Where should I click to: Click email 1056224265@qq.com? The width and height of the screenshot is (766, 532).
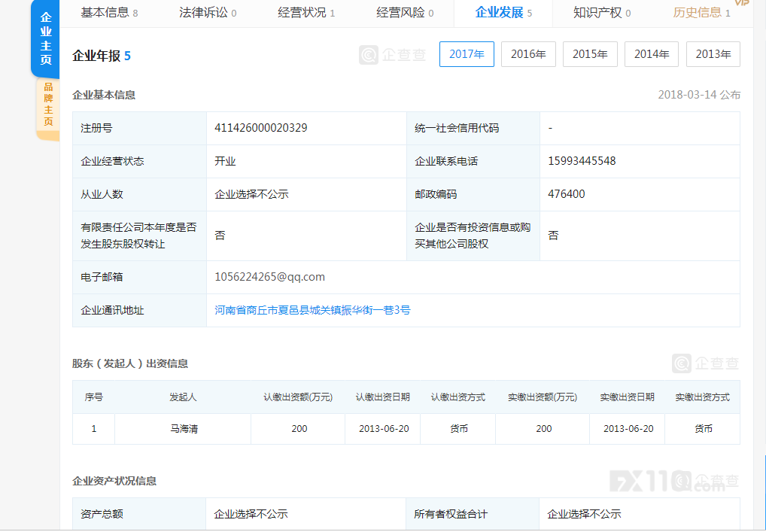click(269, 277)
